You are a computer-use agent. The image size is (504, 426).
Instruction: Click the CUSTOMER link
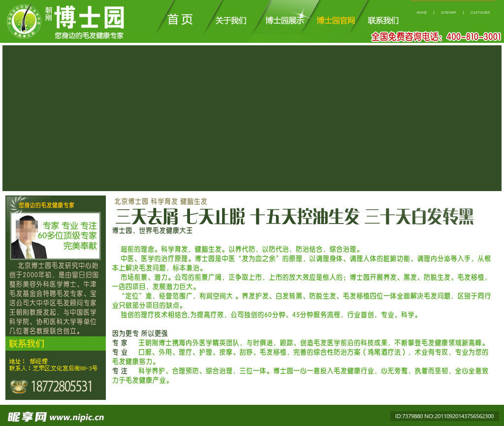tap(480, 13)
